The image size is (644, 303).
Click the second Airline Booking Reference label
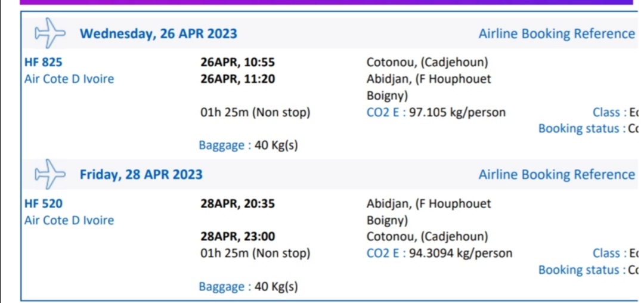(556, 175)
